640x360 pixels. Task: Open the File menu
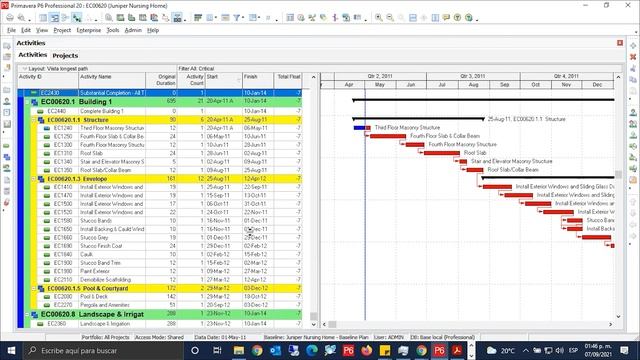[11, 30]
